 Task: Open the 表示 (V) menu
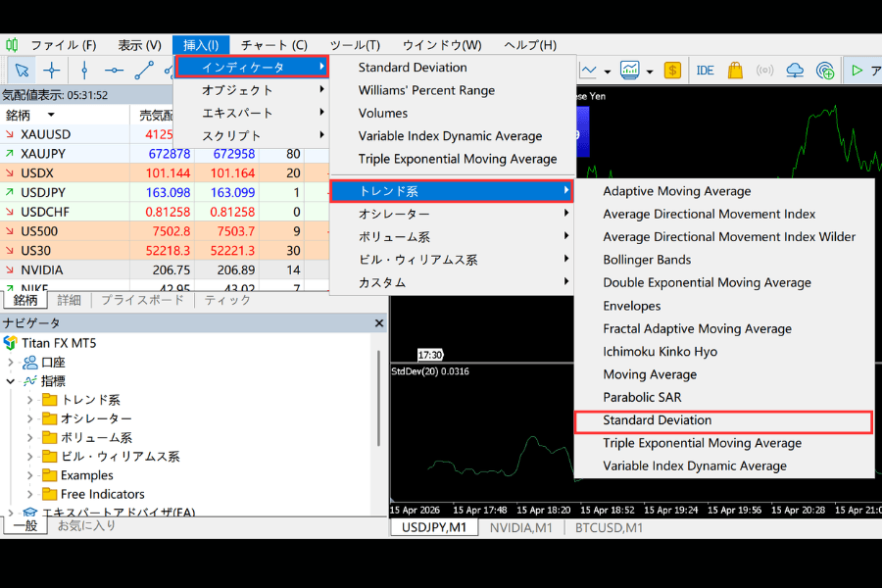pyautogui.click(x=139, y=45)
